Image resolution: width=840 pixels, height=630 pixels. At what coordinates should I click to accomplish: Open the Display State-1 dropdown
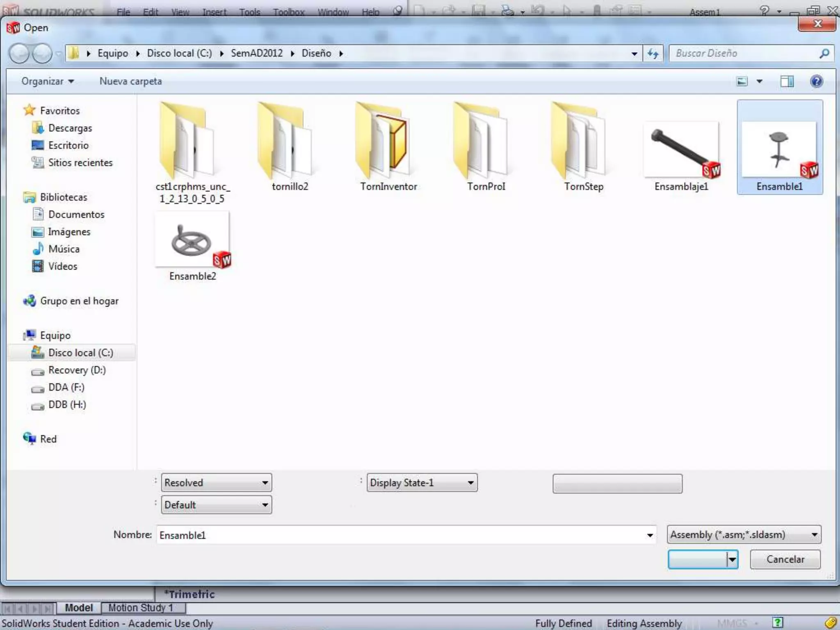tap(470, 483)
